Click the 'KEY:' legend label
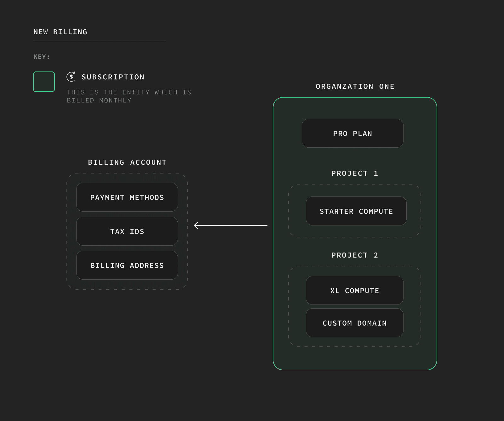Image resolution: width=504 pixels, height=421 pixels. (42, 57)
